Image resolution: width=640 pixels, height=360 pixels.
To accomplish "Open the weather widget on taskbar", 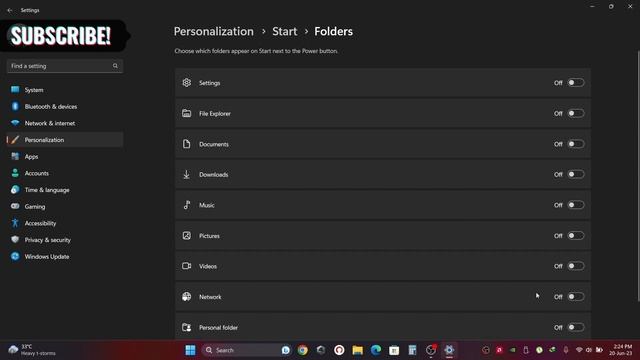I will 32,350.
